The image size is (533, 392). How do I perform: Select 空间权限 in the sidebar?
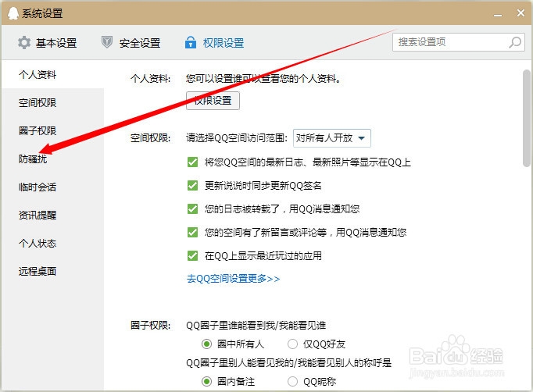(52, 102)
